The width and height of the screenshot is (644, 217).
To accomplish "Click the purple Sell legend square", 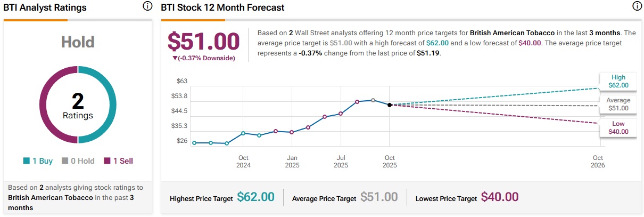I will pos(106,161).
